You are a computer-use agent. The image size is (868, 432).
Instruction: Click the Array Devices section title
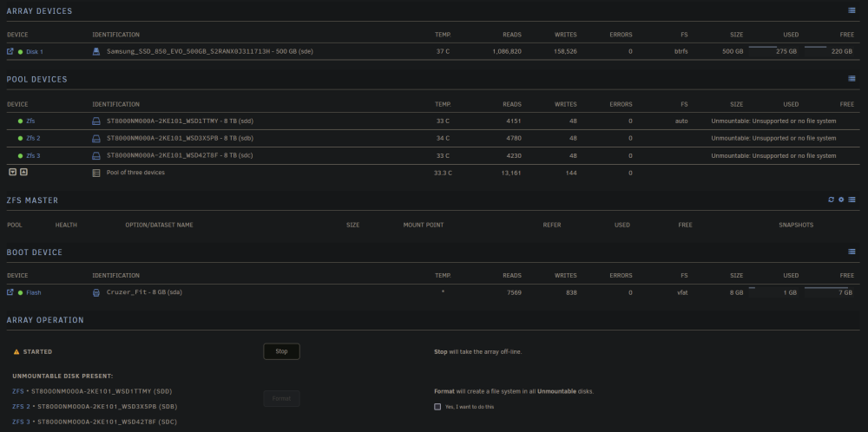click(39, 11)
